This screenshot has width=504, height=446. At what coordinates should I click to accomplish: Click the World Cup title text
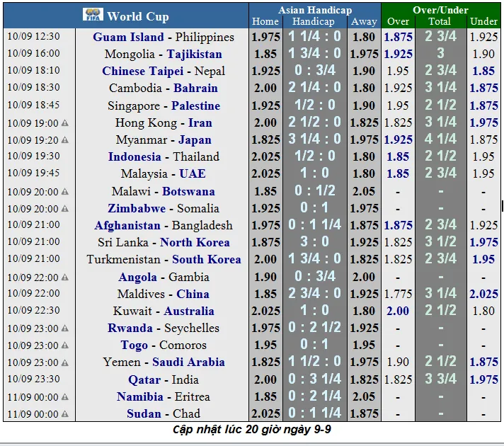click(137, 16)
